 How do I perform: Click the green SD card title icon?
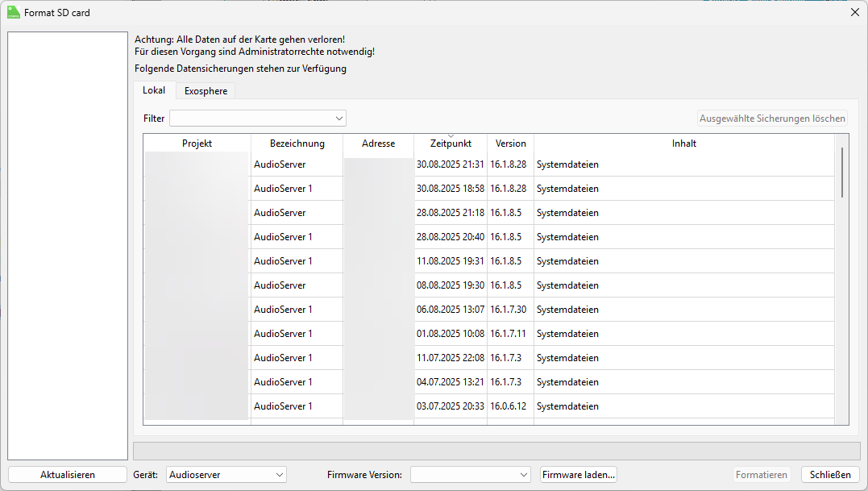14,12
